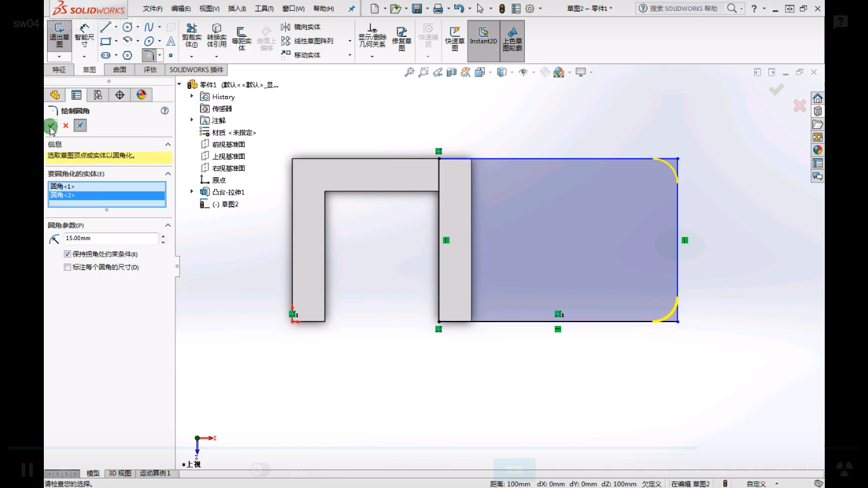Collapse the 要圆角化的实体 section
Image resolution: width=868 pixels, height=488 pixels.
pyautogui.click(x=168, y=173)
